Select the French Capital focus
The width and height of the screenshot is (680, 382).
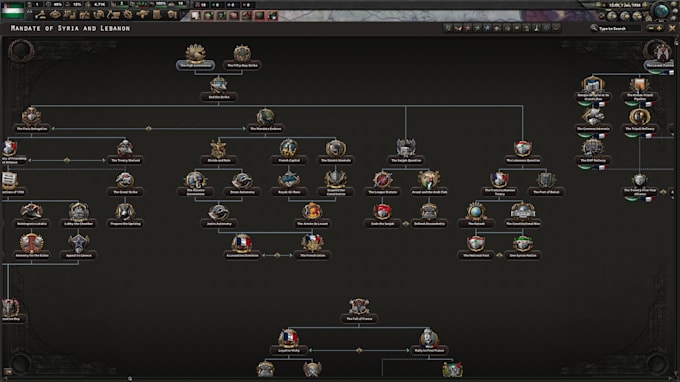coord(289,152)
